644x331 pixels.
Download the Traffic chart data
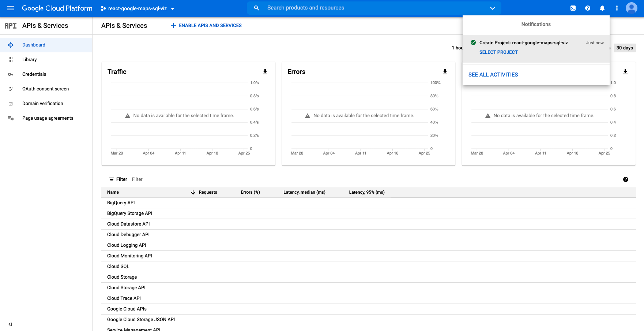[265, 72]
